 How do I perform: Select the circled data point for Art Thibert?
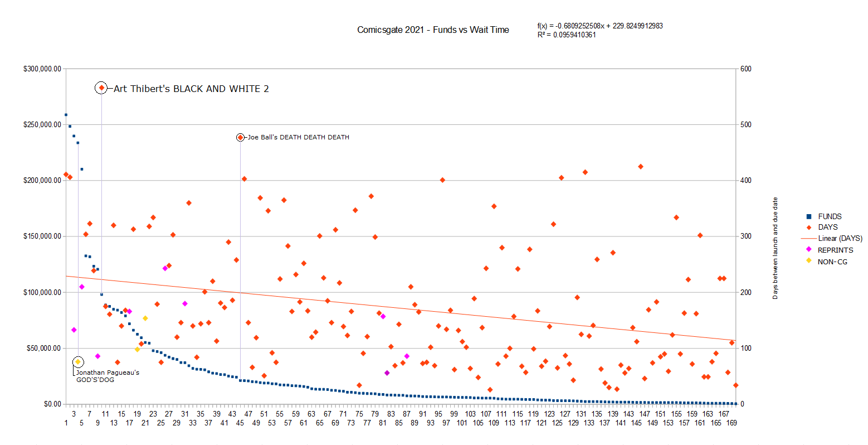pos(101,88)
